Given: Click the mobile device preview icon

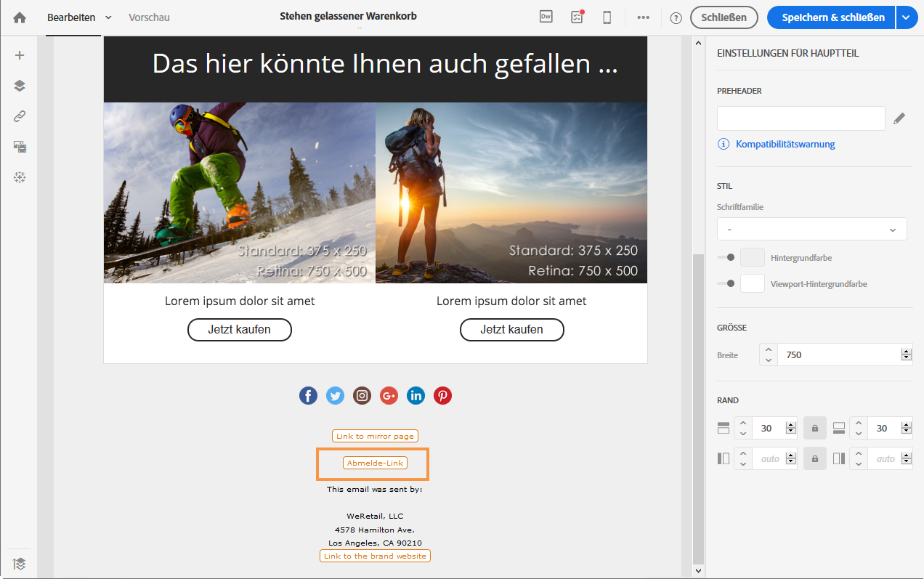Looking at the screenshot, I should point(607,17).
